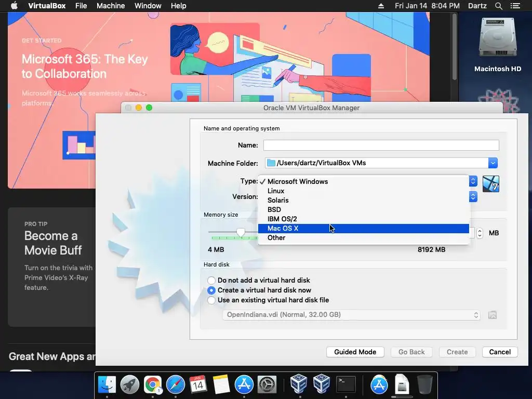Choose IBM OS/2 in Type list
Screen dimensions: 532x399
coord(363,219)
